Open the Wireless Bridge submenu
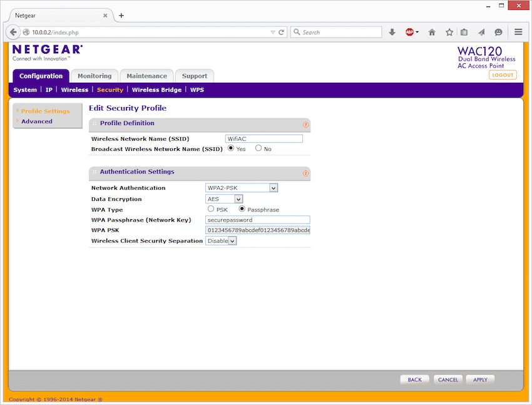 [x=156, y=90]
